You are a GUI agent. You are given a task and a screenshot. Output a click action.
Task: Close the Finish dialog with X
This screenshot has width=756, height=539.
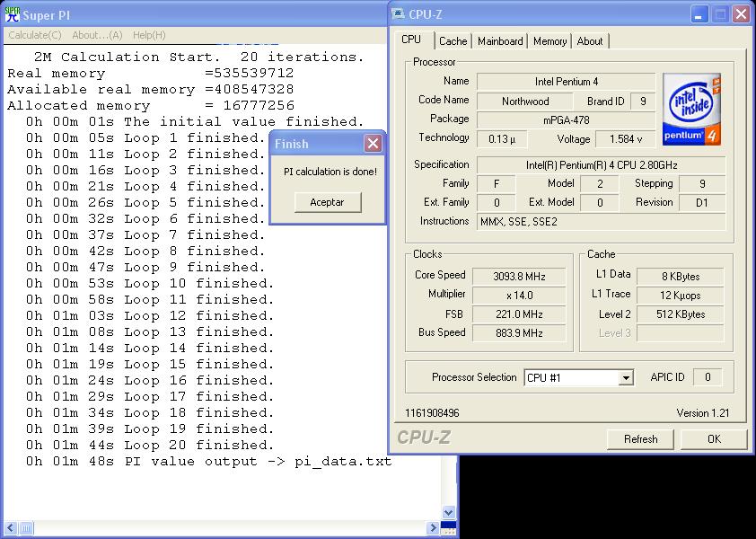point(373,144)
